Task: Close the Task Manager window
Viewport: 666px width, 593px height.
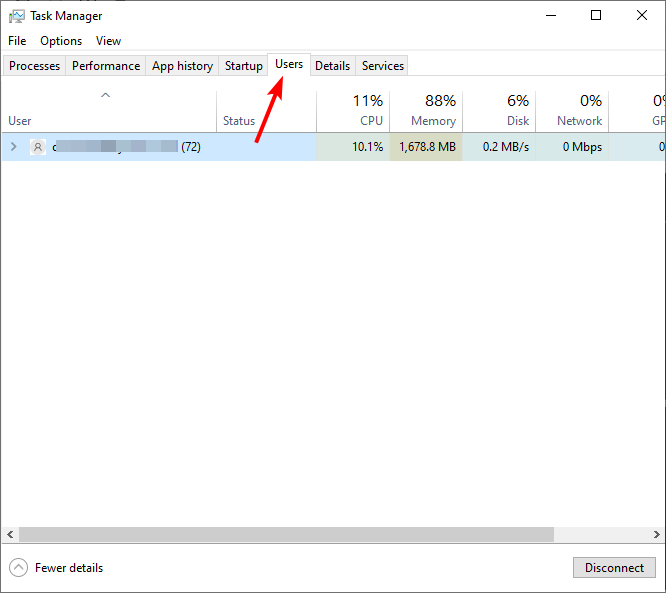Action: (x=642, y=16)
